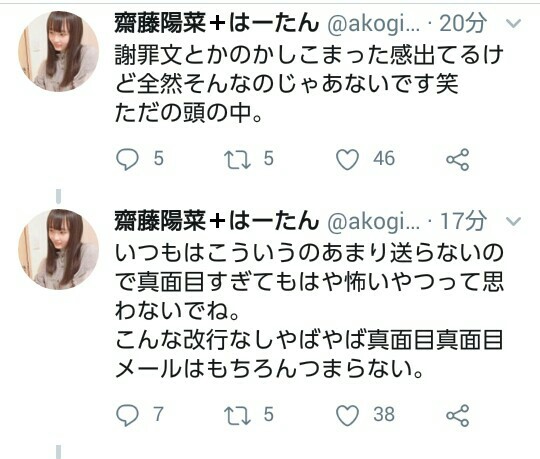This screenshot has width=540, height=459.
Task: Open the tweet text starting with いつもはこういうの
Action: click(309, 311)
